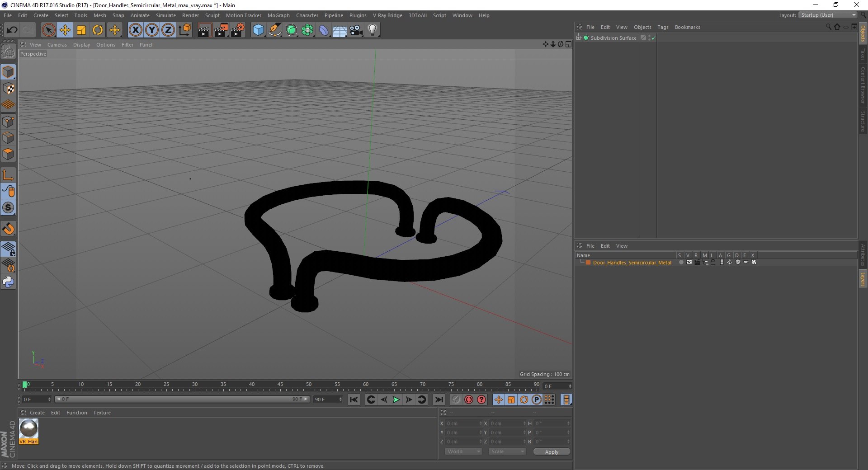This screenshot has width=868, height=470.
Task: Toggle X-axis lock
Action: [x=135, y=30]
